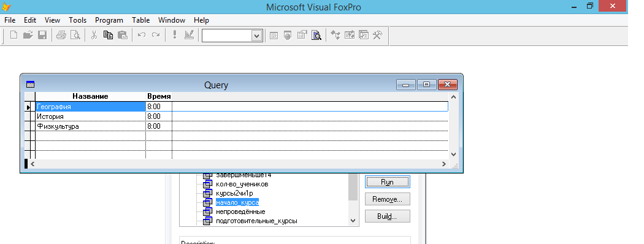The width and height of the screenshot is (644, 244).
Task: Click the Save diskette toolbar icon
Action: point(42,36)
